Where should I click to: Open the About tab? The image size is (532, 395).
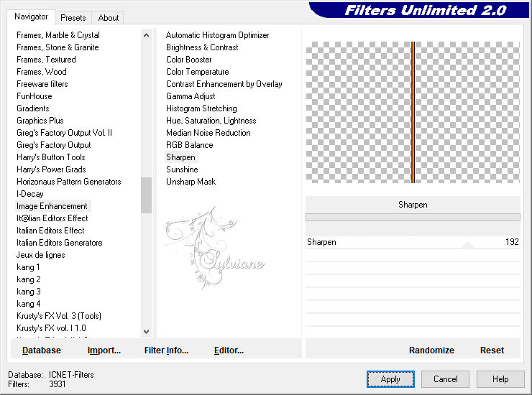point(109,18)
